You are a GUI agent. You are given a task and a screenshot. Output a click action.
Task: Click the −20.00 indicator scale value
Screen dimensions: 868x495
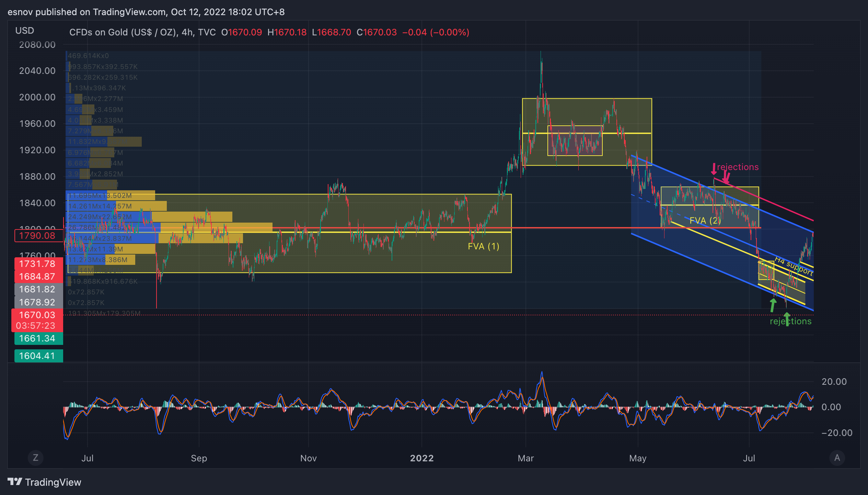[837, 433]
